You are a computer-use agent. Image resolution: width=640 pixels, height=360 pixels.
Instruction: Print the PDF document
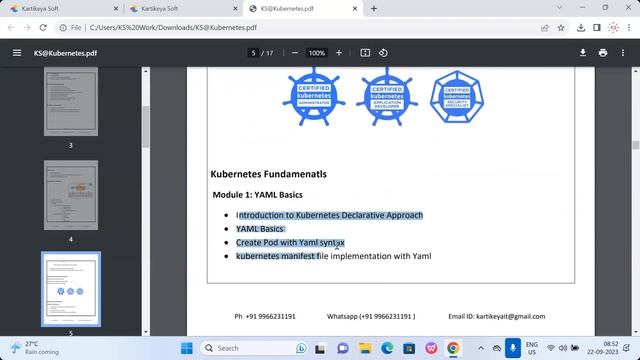[x=603, y=53]
